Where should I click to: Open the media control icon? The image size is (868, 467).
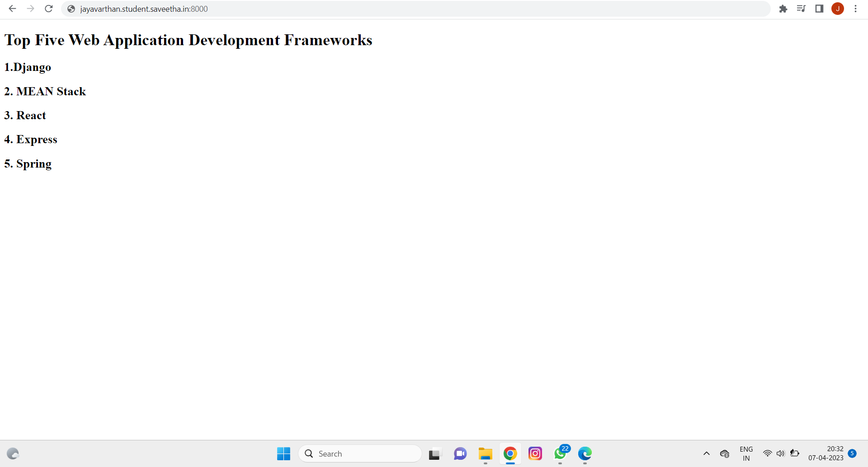click(801, 9)
